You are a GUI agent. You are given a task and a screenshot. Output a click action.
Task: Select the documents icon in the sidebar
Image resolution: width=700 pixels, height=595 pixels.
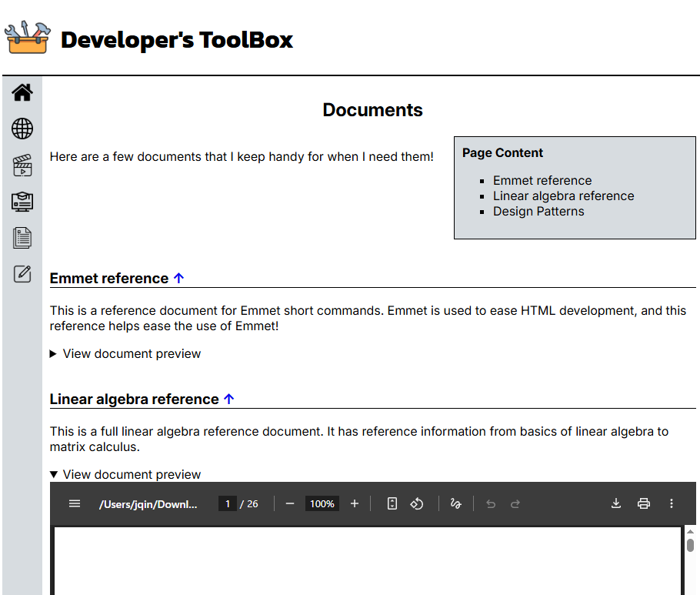click(22, 238)
